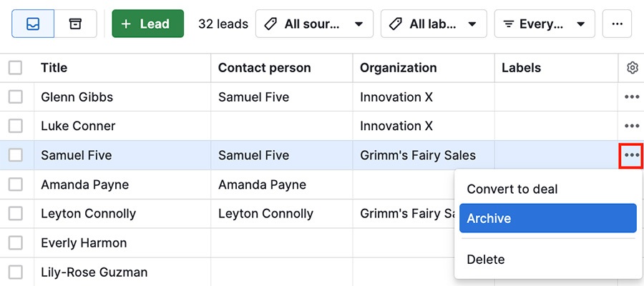Open three-dot menu for Luke Conner row
This screenshot has height=286, width=644.
point(632,126)
